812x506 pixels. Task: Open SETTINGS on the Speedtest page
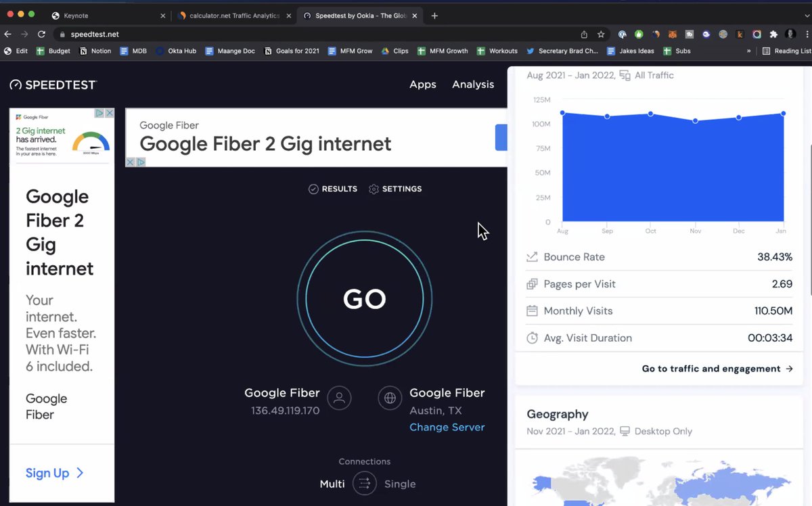click(395, 189)
